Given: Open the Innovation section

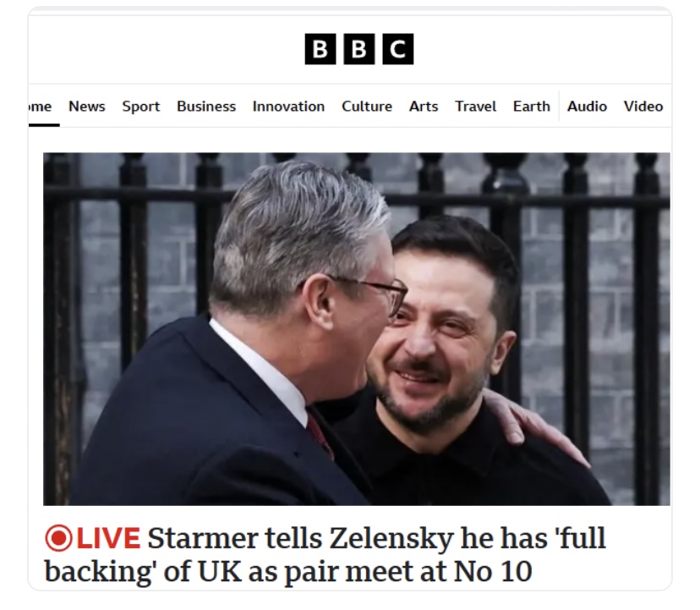Looking at the screenshot, I should pyautogui.click(x=288, y=107).
